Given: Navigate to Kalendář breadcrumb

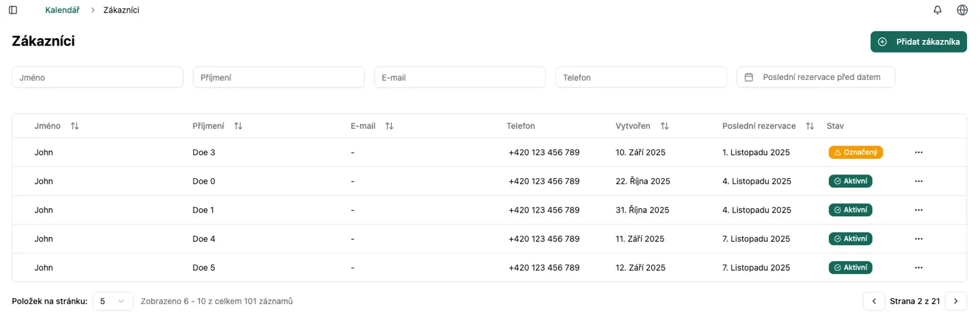Looking at the screenshot, I should click(x=62, y=10).
